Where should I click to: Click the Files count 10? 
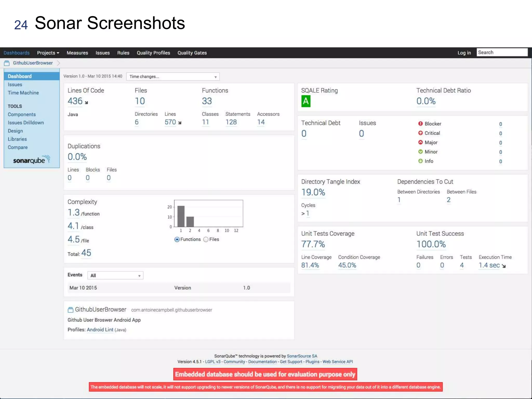coord(140,101)
